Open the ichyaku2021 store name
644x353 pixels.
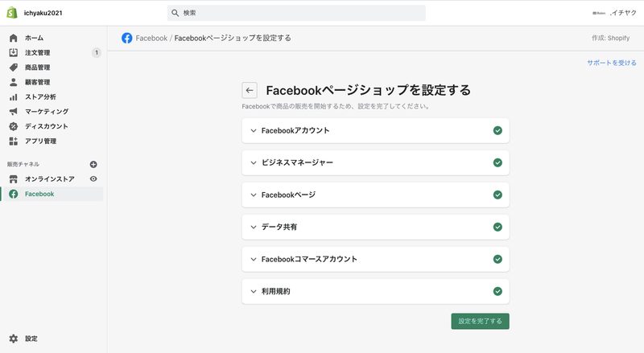pyautogui.click(x=43, y=13)
